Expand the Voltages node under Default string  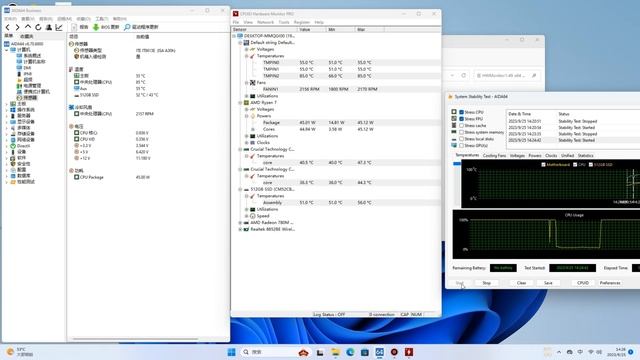tap(247, 49)
